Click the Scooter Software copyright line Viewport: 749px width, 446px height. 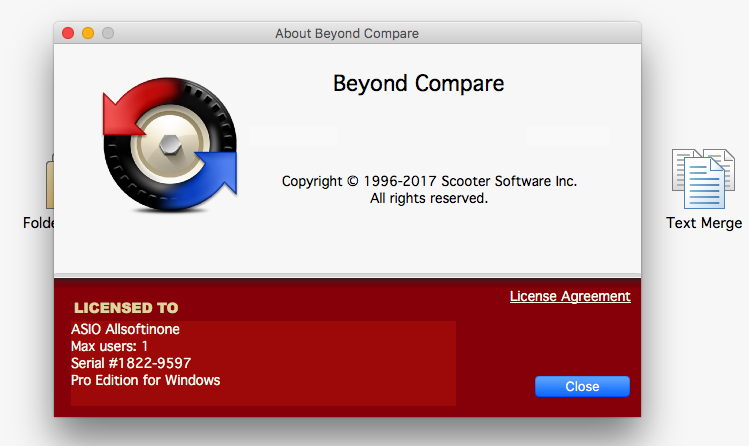429,181
